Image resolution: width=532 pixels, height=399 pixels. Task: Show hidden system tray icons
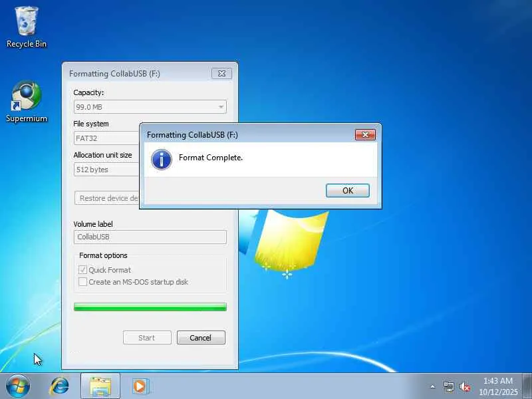(x=433, y=386)
